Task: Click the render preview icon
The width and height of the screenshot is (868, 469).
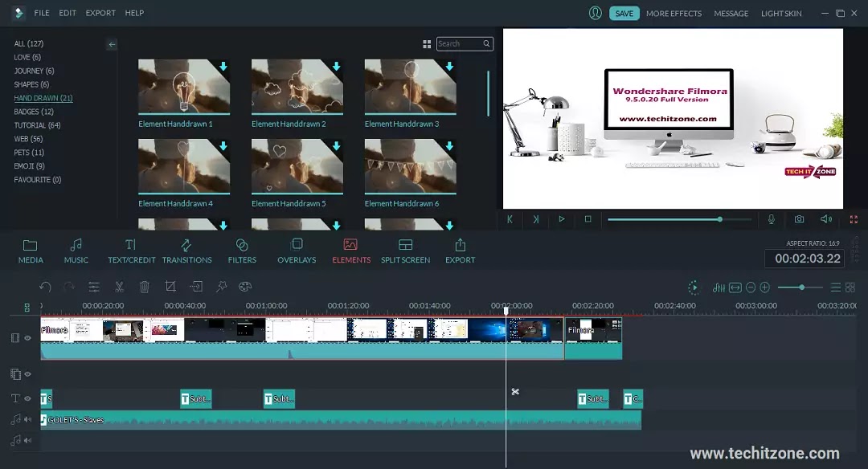Action: (x=693, y=288)
